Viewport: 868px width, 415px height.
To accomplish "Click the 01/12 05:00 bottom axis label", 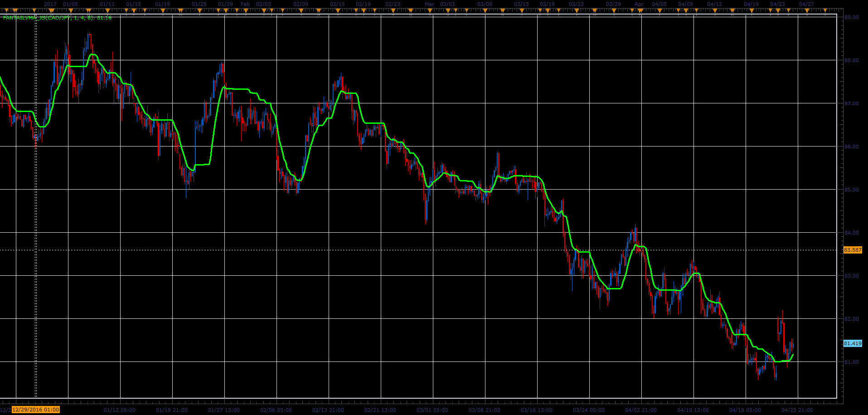I will tap(120, 410).
